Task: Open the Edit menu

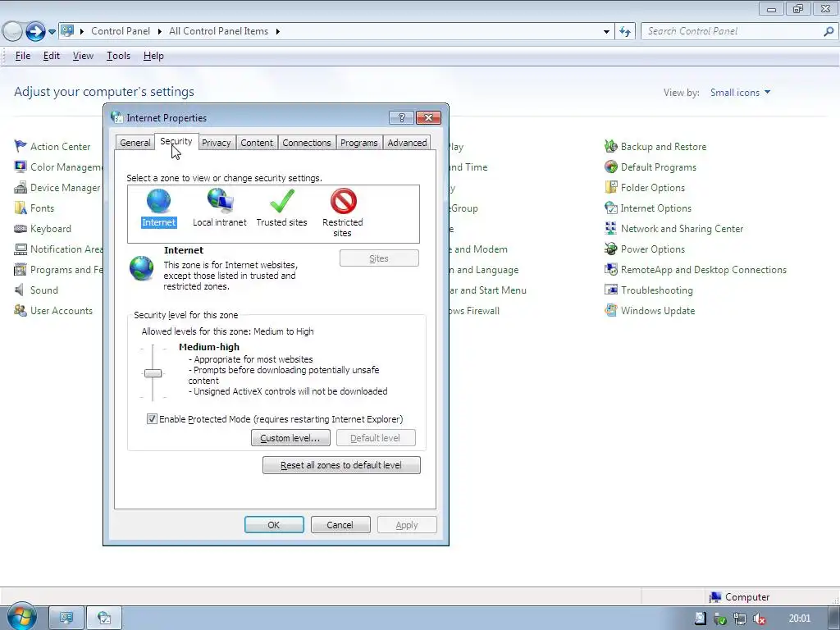Action: [52, 56]
